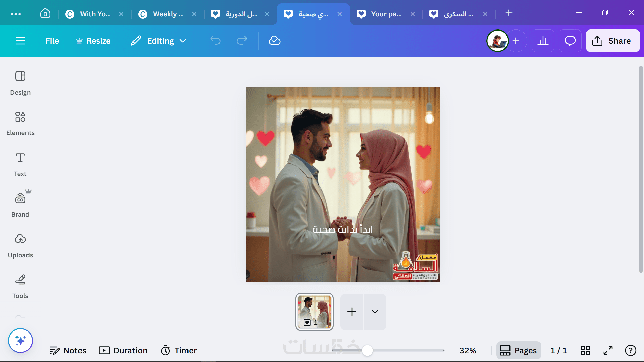Click the zoom slider handle

[367, 350]
